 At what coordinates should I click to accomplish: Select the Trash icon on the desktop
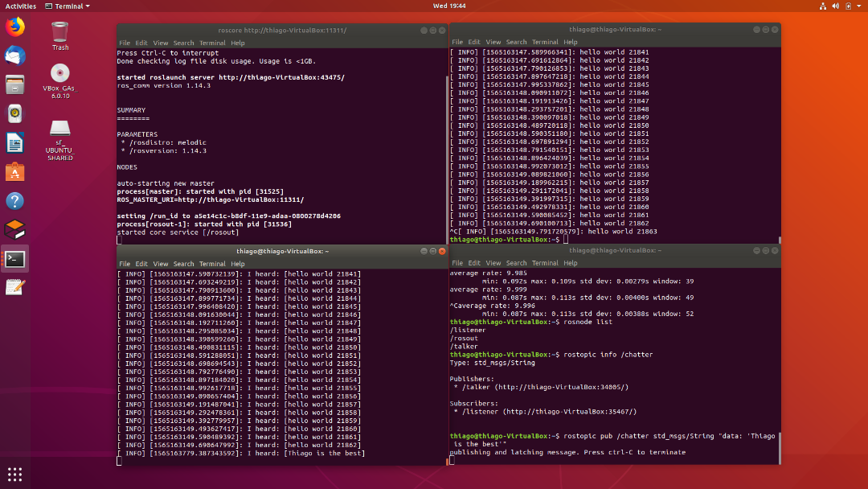tap(60, 33)
